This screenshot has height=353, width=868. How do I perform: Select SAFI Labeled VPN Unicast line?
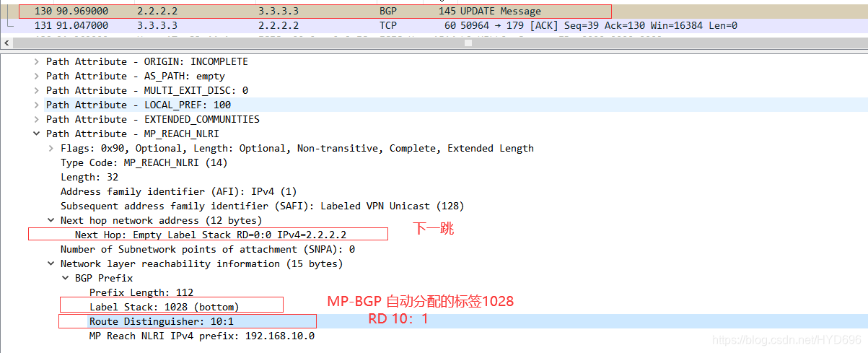click(262, 206)
